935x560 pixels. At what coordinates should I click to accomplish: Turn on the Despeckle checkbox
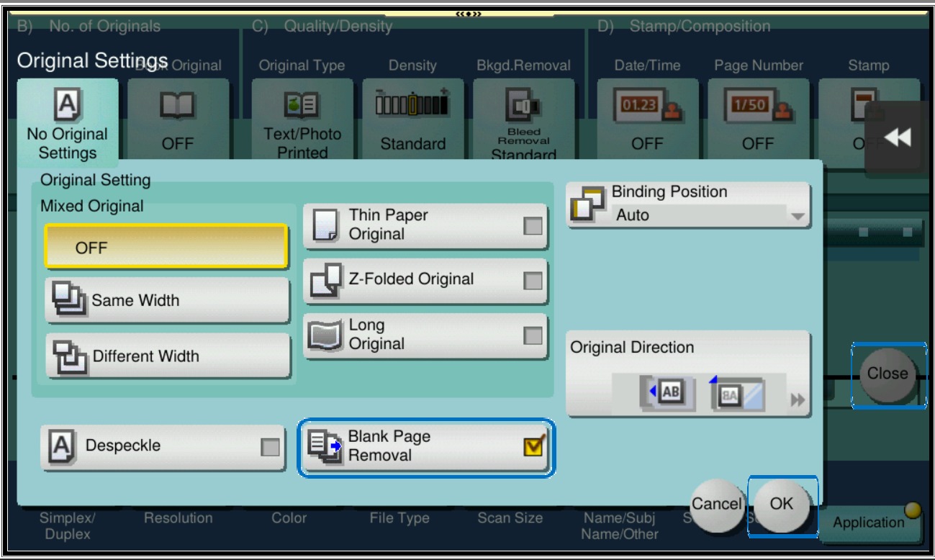[x=270, y=447]
